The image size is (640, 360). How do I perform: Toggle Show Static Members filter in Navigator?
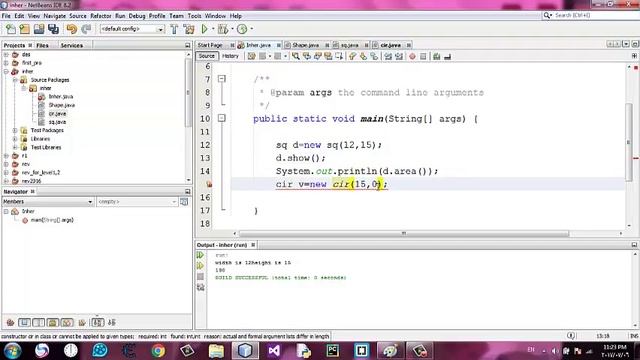pos(39,322)
